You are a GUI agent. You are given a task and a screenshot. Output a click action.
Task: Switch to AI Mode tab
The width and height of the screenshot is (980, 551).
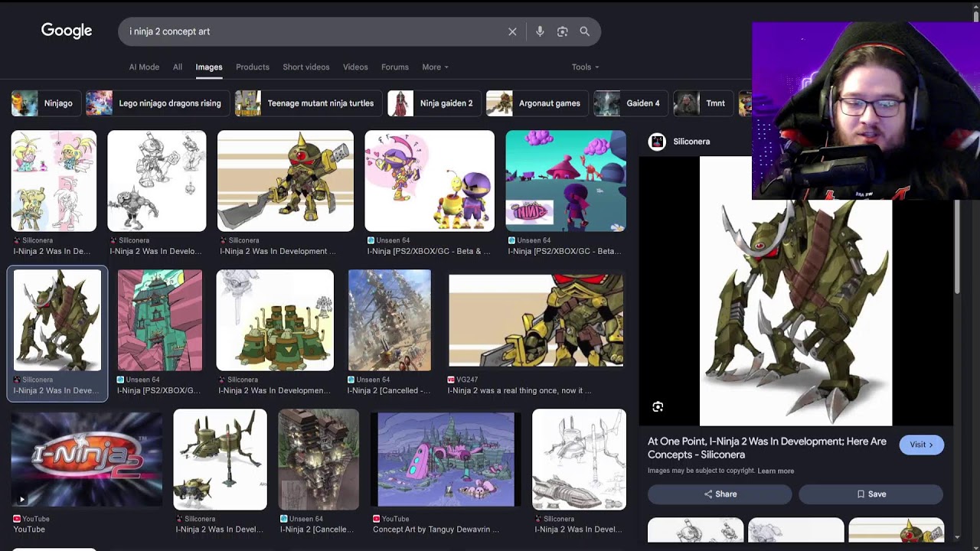coord(144,67)
